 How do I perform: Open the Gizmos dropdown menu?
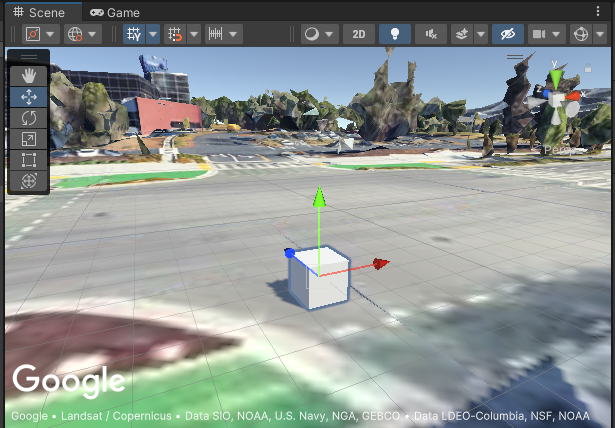tap(587, 34)
